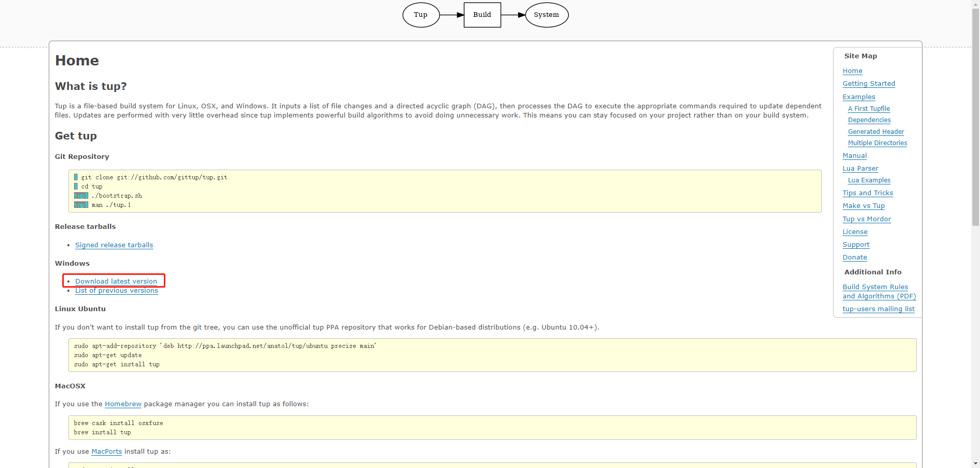The width and height of the screenshot is (980, 468).
Task: Open the Examples page
Action: (x=859, y=97)
